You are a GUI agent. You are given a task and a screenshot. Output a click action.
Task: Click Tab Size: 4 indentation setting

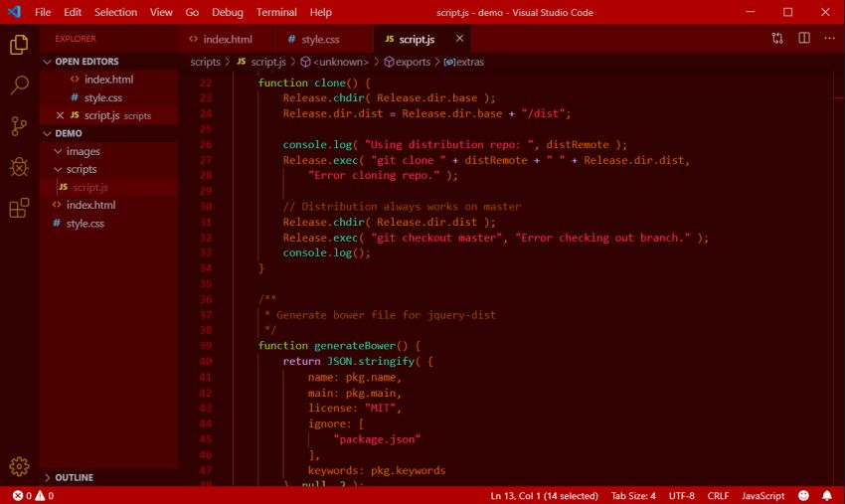(632, 495)
